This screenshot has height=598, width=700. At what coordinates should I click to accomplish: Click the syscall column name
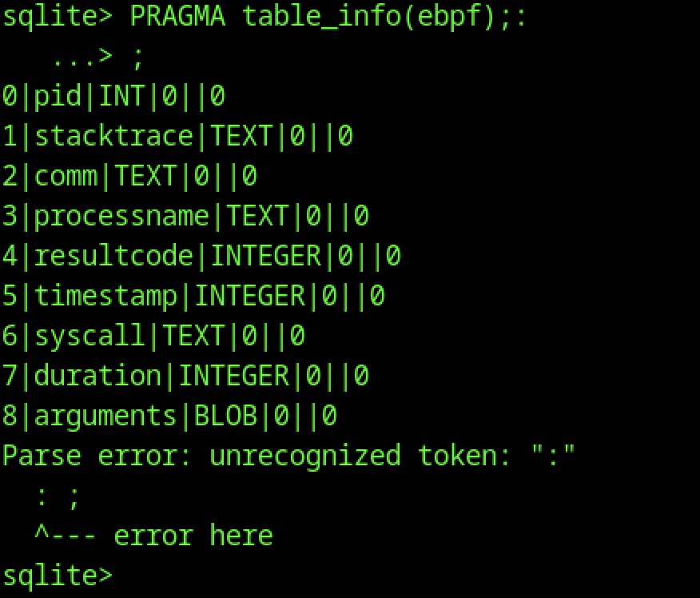pos(89,336)
